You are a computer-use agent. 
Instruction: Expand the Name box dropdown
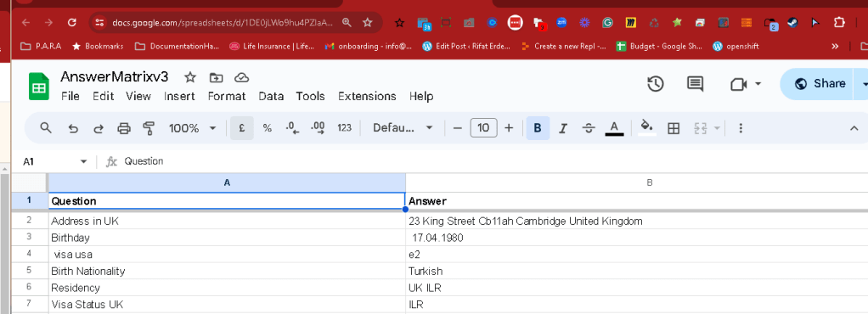point(83,161)
